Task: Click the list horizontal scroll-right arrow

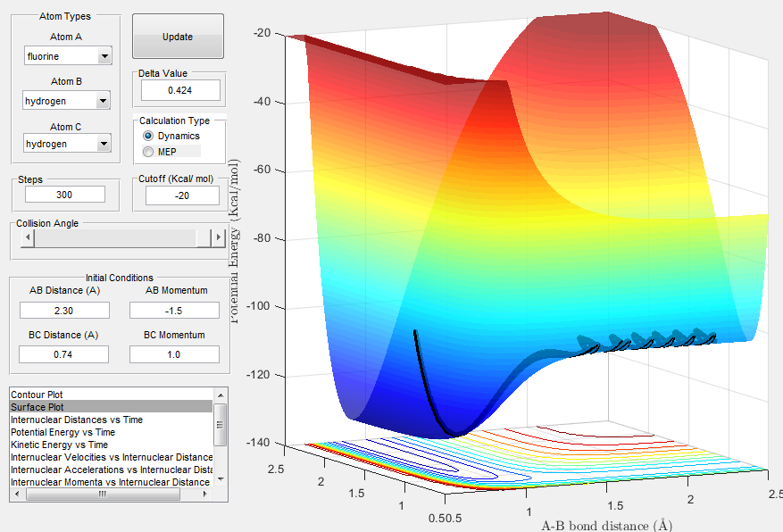Action: pos(205,494)
